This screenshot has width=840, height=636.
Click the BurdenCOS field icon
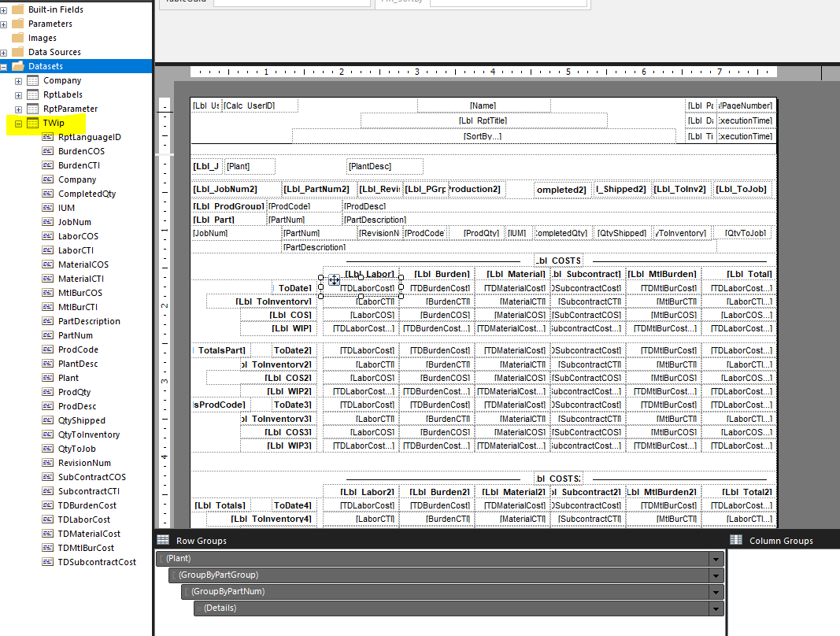(x=48, y=151)
